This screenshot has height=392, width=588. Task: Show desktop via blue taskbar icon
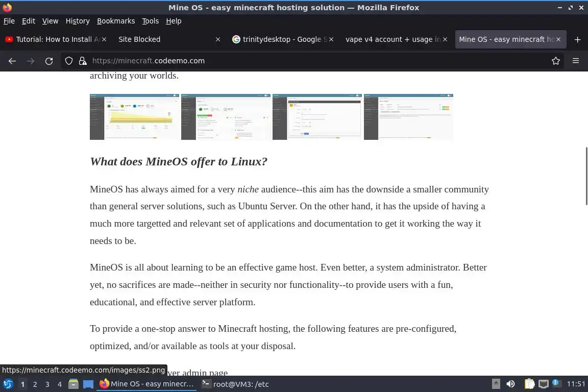click(88, 384)
